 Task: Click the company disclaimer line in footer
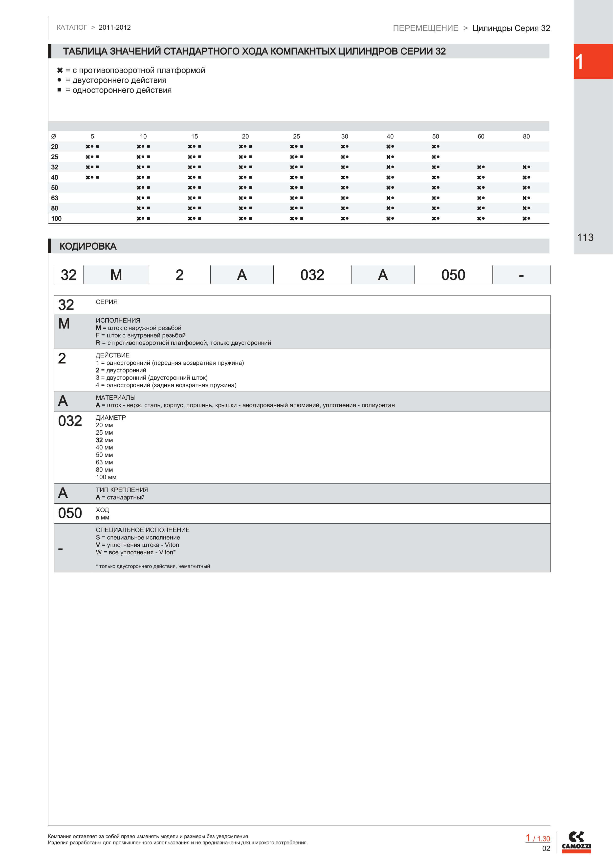click(149, 836)
